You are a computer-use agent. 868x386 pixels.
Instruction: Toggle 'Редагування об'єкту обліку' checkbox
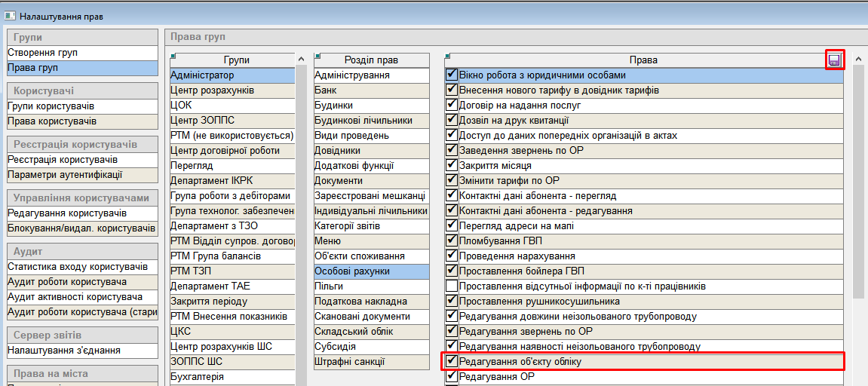(452, 362)
